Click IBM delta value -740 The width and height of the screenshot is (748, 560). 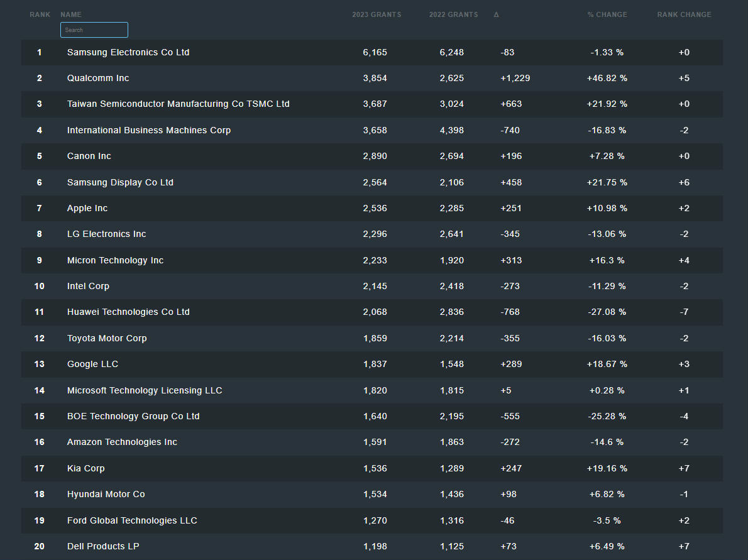tap(510, 130)
